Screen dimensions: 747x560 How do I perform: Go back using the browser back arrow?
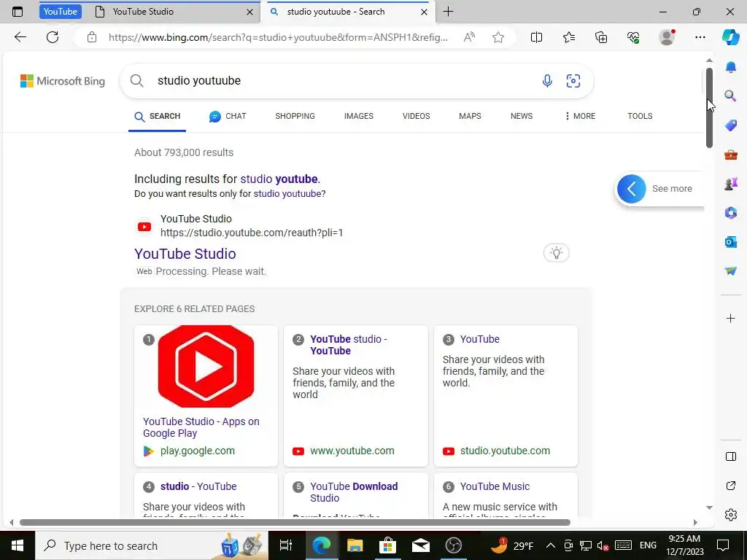point(20,37)
